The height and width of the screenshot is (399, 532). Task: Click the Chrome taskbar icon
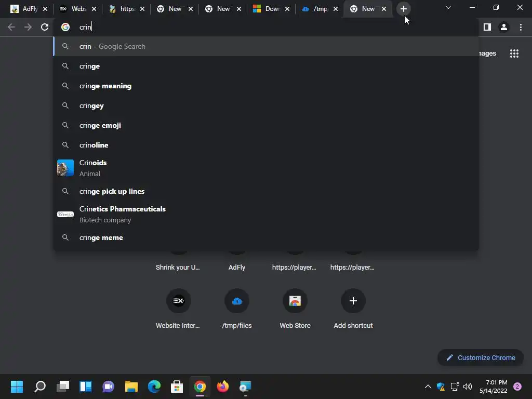pyautogui.click(x=200, y=386)
